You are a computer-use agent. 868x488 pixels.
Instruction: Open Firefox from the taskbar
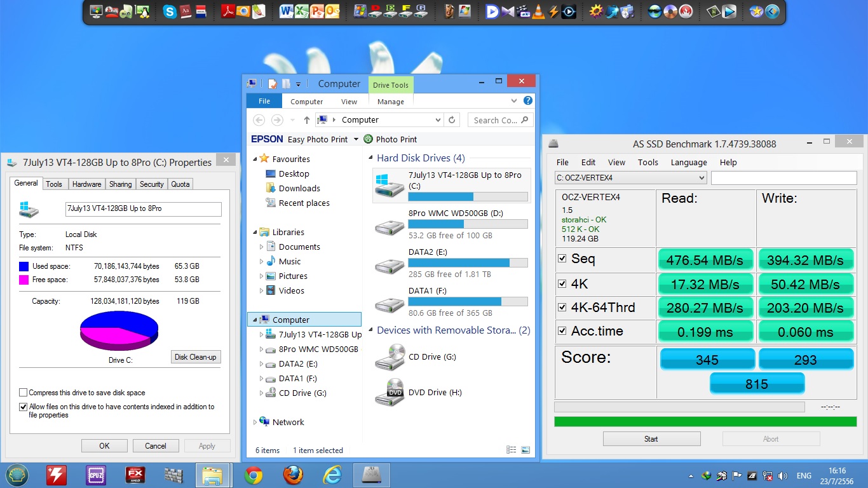click(x=293, y=475)
